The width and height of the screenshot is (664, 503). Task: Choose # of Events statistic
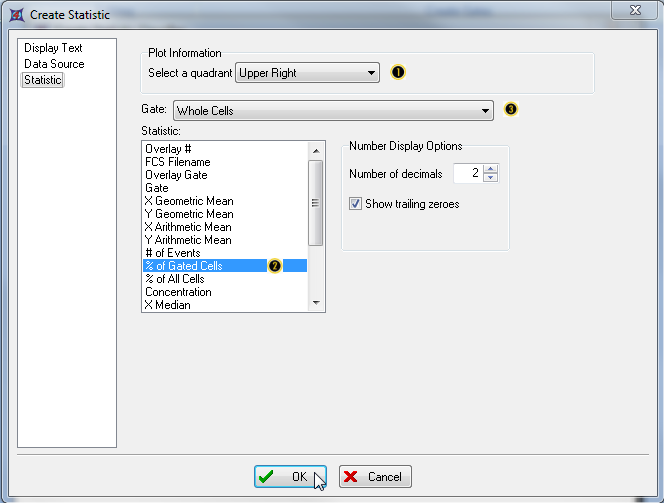225,253
